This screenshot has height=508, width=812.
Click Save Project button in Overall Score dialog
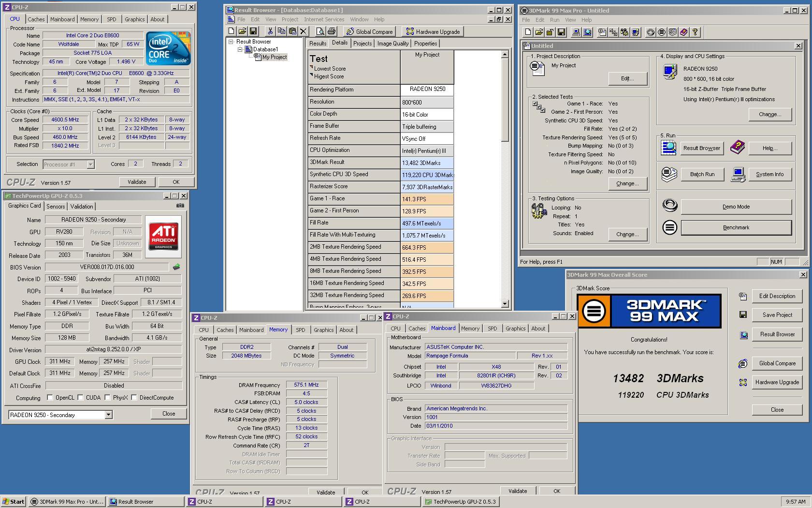pyautogui.click(x=777, y=315)
